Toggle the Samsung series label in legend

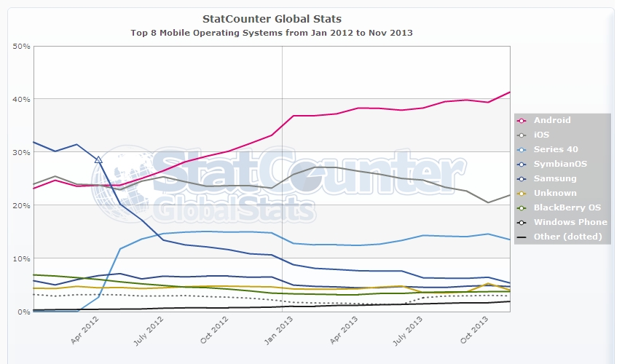554,178
